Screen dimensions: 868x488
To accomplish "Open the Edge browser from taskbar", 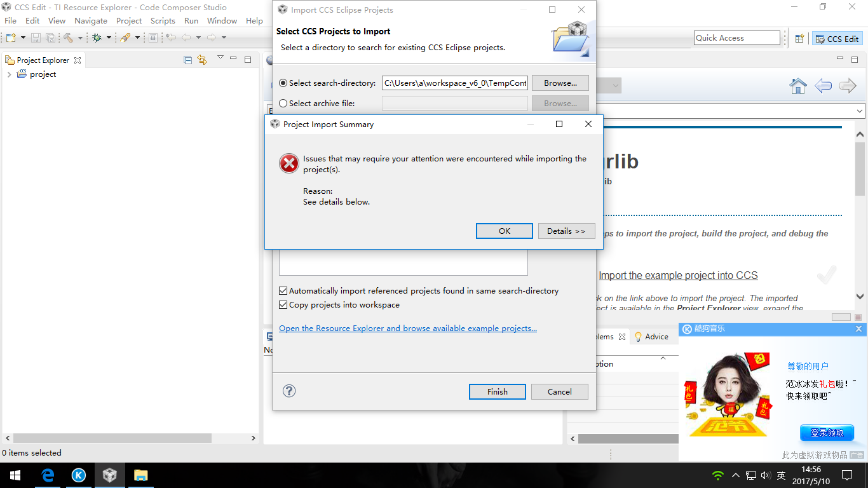I will [48, 475].
